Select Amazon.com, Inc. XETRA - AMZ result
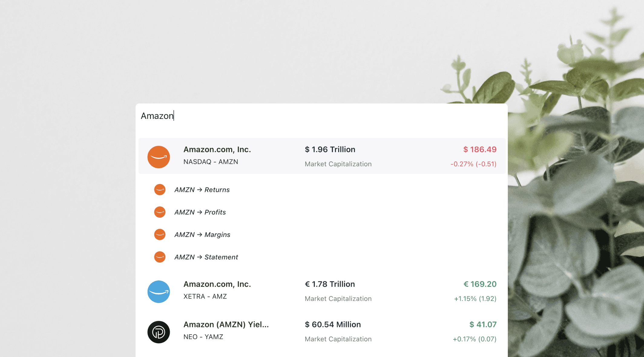644x357 pixels. point(217,284)
